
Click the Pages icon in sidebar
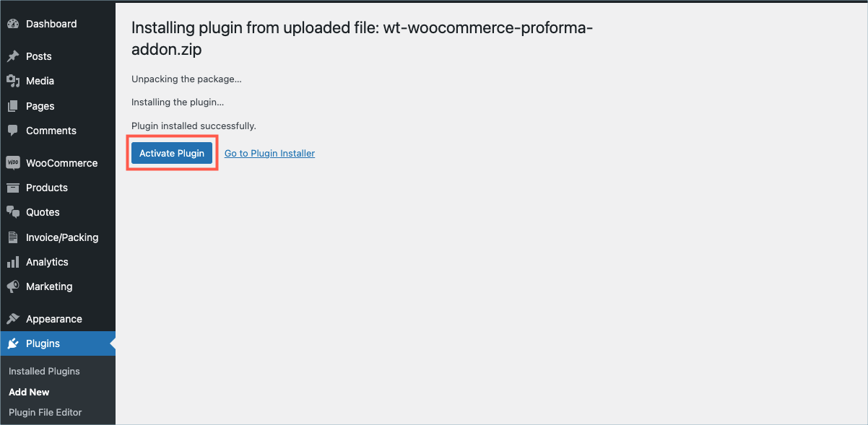[x=13, y=106]
